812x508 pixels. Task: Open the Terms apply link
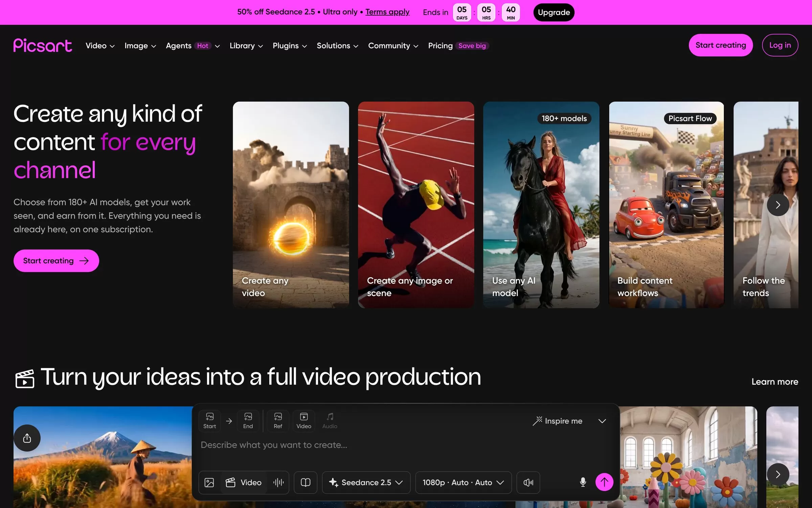(387, 12)
